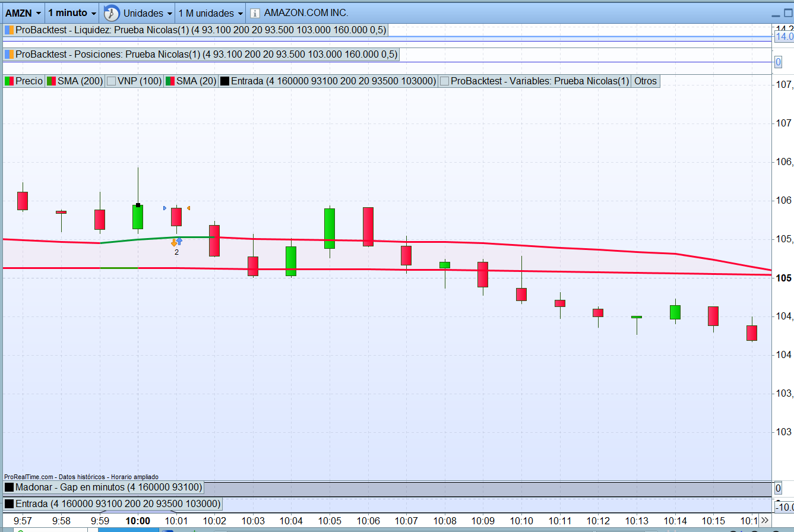Viewport: 794px width, 532px height.
Task: Minimize the chart window
Action: click(x=775, y=15)
